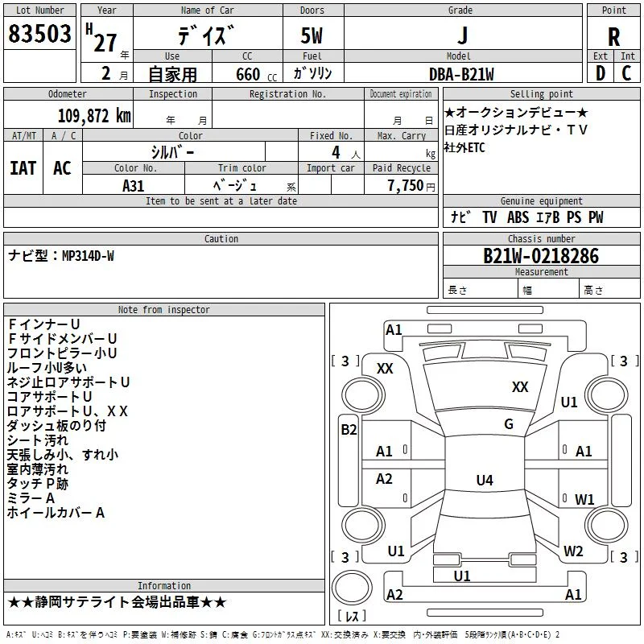Click the A1 mark on the front bumper
This screenshot has width=644, height=644.
pos(394,330)
